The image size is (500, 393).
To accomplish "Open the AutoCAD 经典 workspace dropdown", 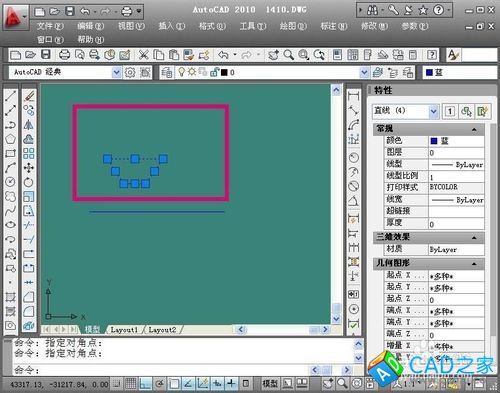I will (x=116, y=72).
